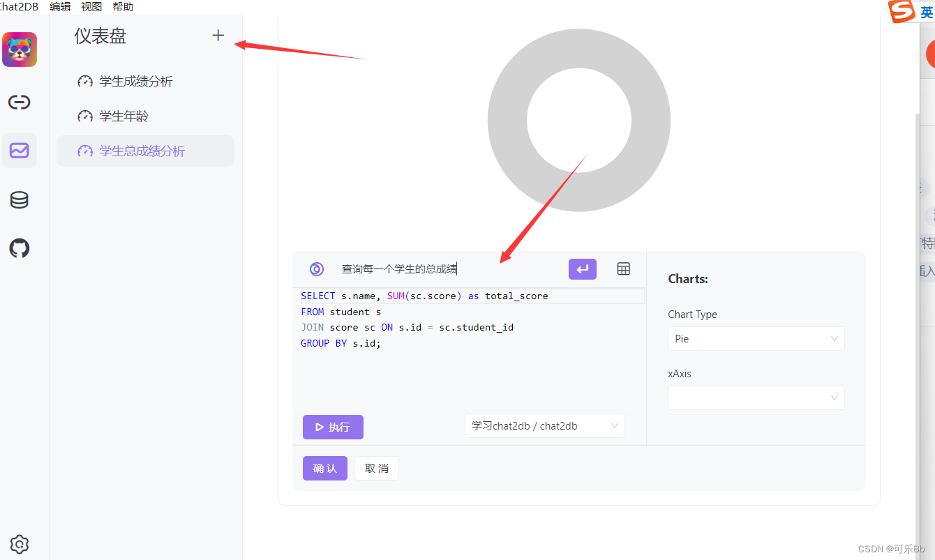Open the settings gear icon
The height and width of the screenshot is (560, 935).
[x=20, y=544]
